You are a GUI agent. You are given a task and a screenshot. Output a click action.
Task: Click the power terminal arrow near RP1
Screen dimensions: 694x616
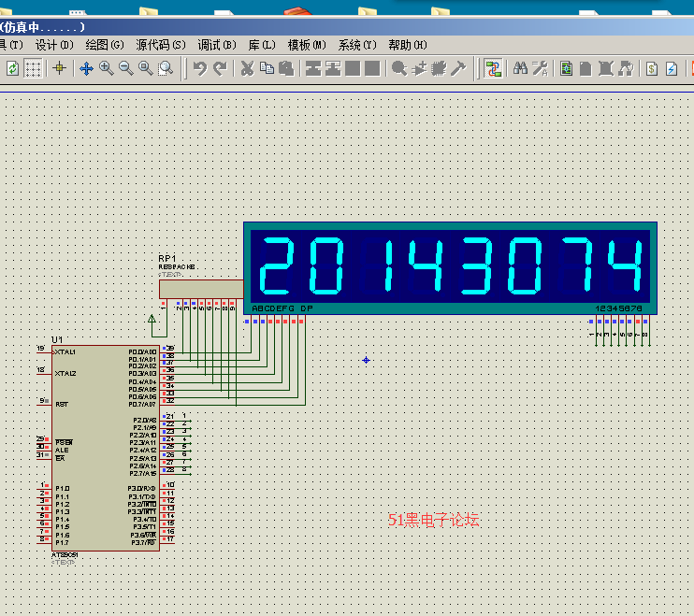click(152, 319)
